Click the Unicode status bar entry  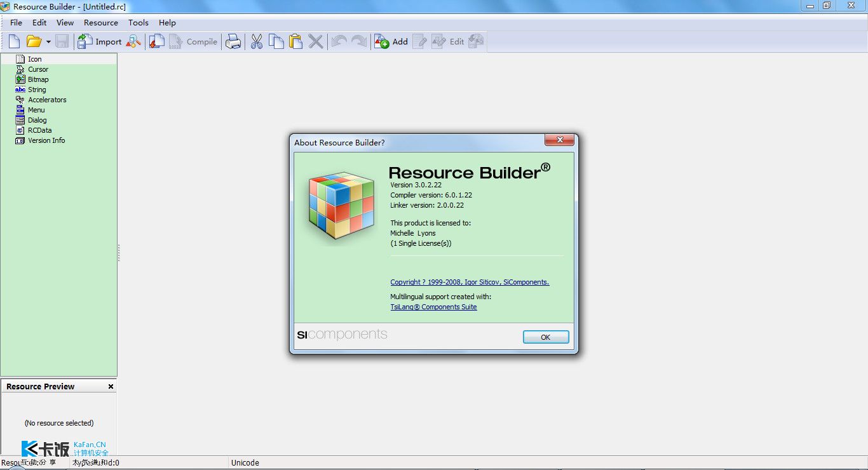245,462
